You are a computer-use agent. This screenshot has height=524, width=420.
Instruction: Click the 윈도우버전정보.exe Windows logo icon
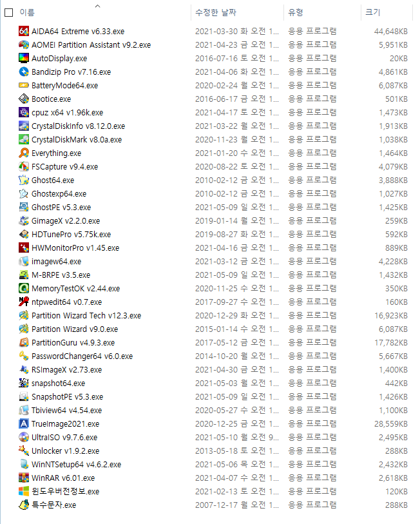coord(24,491)
